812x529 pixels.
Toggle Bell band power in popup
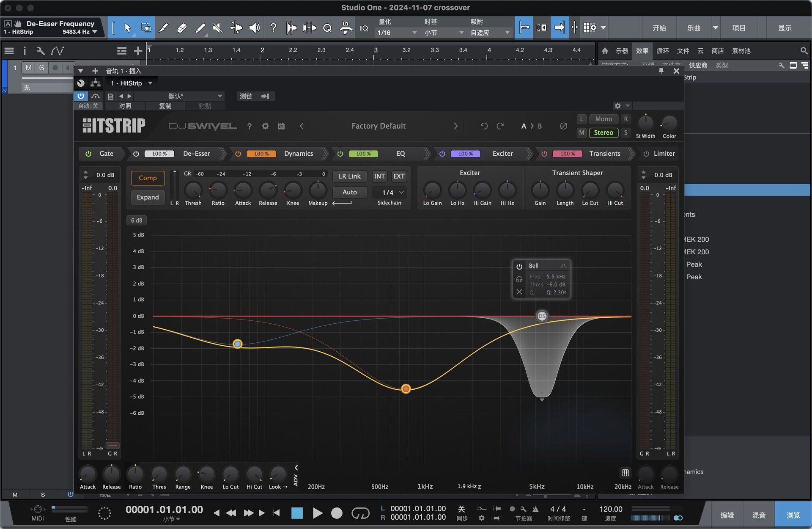coord(519,266)
